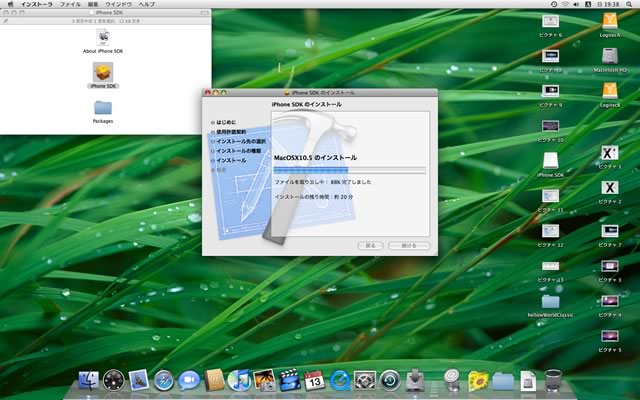Click the 戻る button in the installer
640x400 pixels.
tap(370, 245)
